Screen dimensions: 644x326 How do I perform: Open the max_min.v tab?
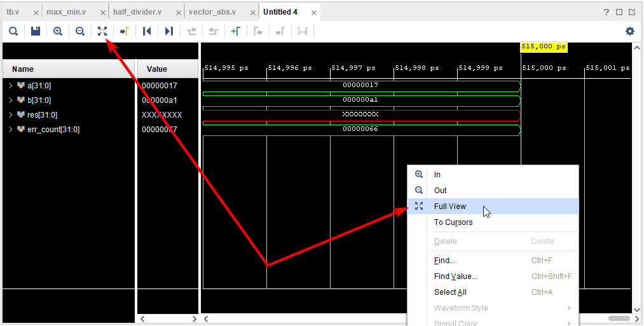tap(65, 12)
